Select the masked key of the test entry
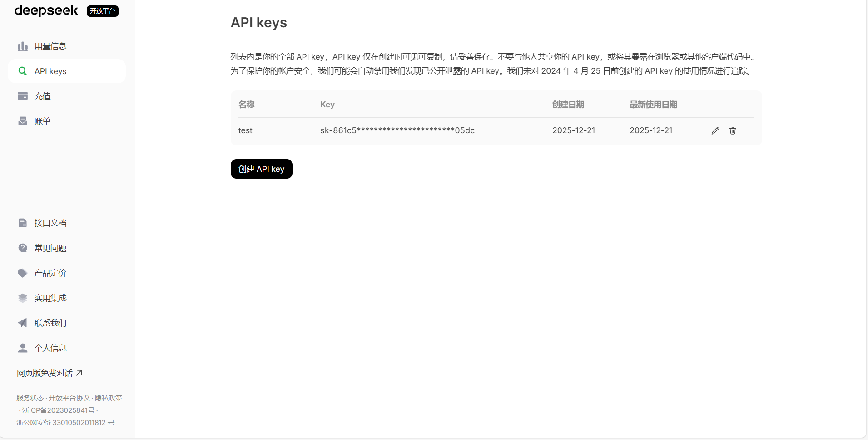 point(397,130)
